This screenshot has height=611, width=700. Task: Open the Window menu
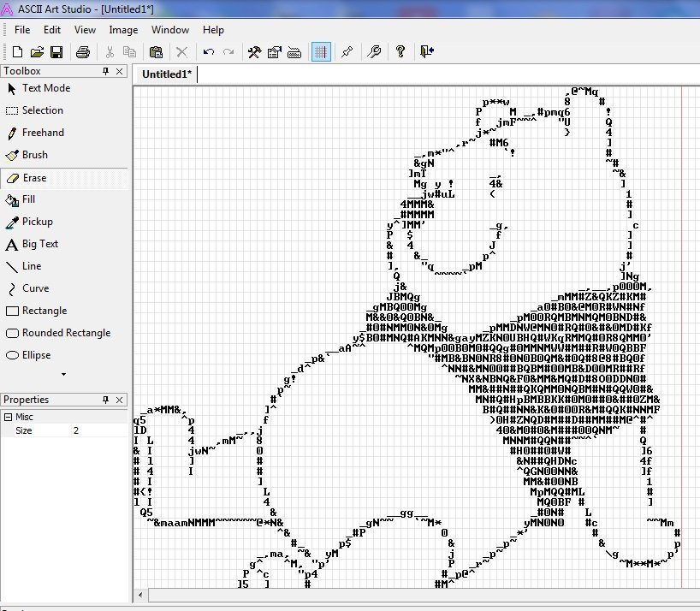[x=170, y=30]
